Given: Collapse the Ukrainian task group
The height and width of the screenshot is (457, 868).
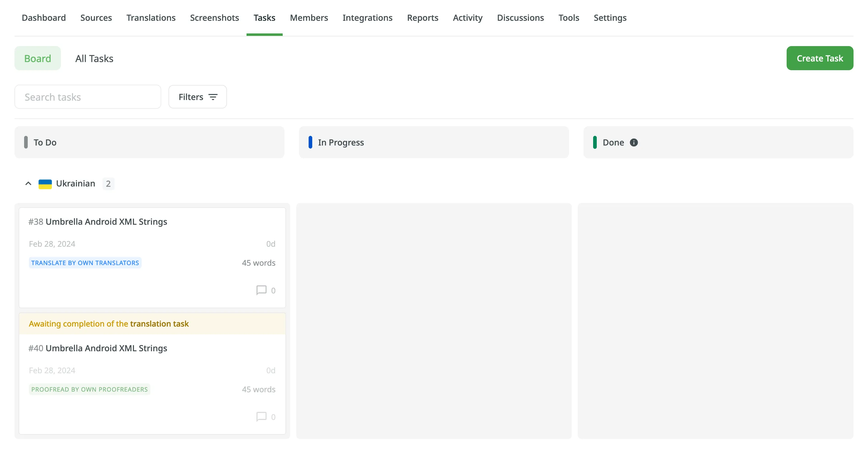Looking at the screenshot, I should click(x=28, y=184).
